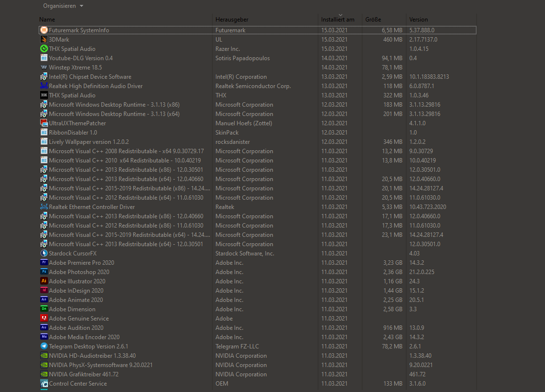Image resolution: width=545 pixels, height=392 pixels.
Task: Click the Adobe Genuine Service icon
Action: [x=44, y=318]
